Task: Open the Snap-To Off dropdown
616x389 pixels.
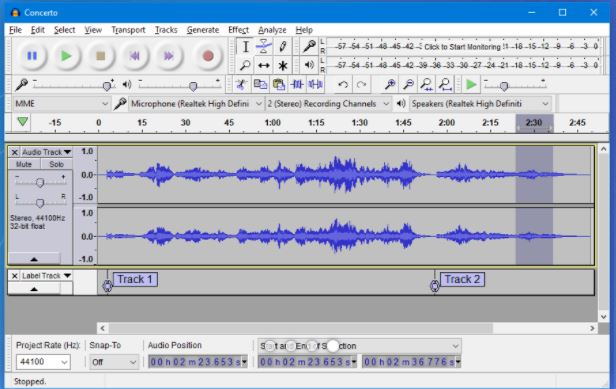Action: click(114, 362)
